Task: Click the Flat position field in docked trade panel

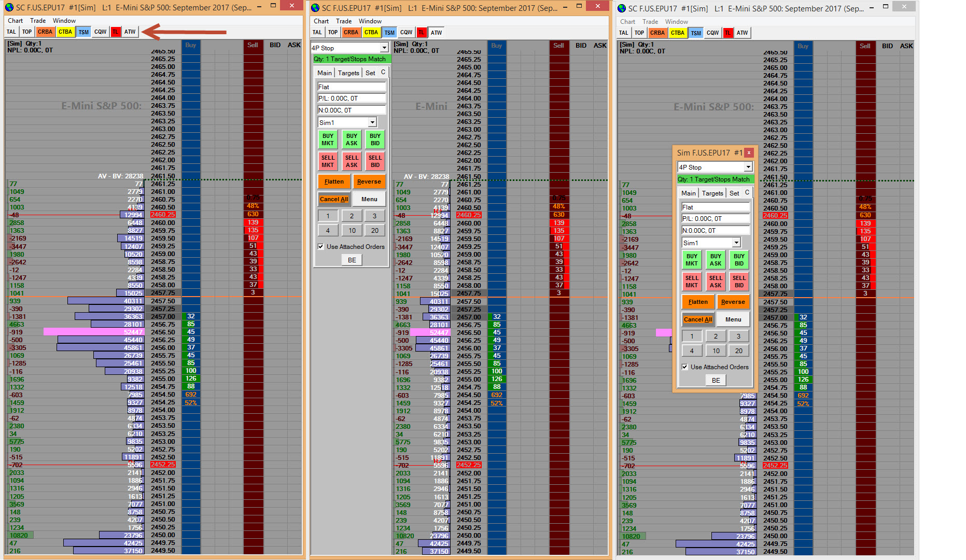Action: click(352, 87)
